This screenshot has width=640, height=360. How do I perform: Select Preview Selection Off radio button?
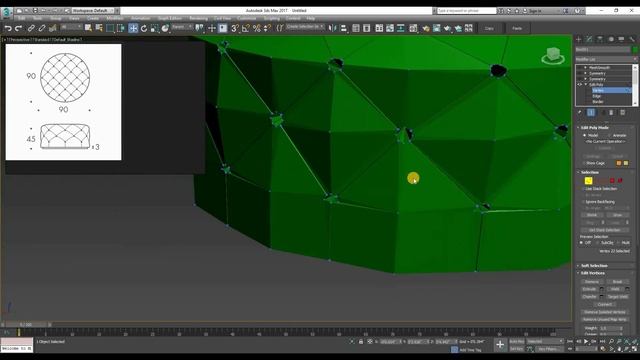581,242
